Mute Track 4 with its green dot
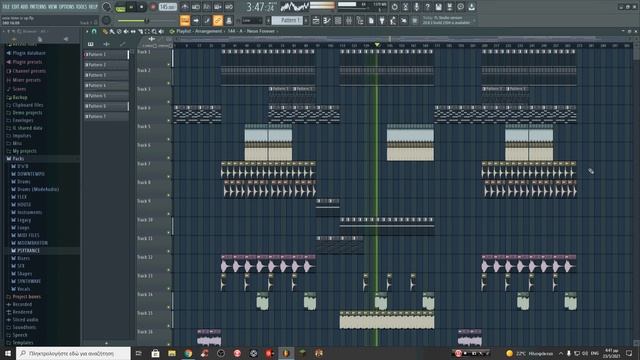Viewport: 640px width, 360px height. coord(169,120)
